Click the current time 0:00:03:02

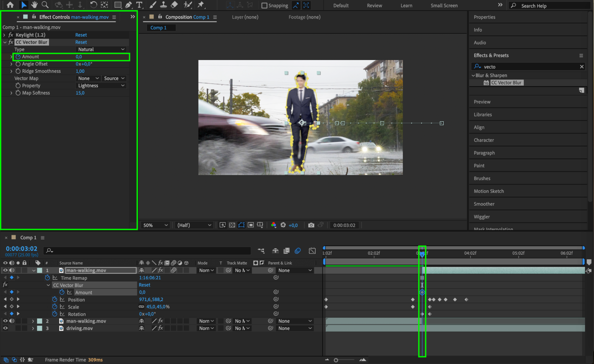[21, 248]
